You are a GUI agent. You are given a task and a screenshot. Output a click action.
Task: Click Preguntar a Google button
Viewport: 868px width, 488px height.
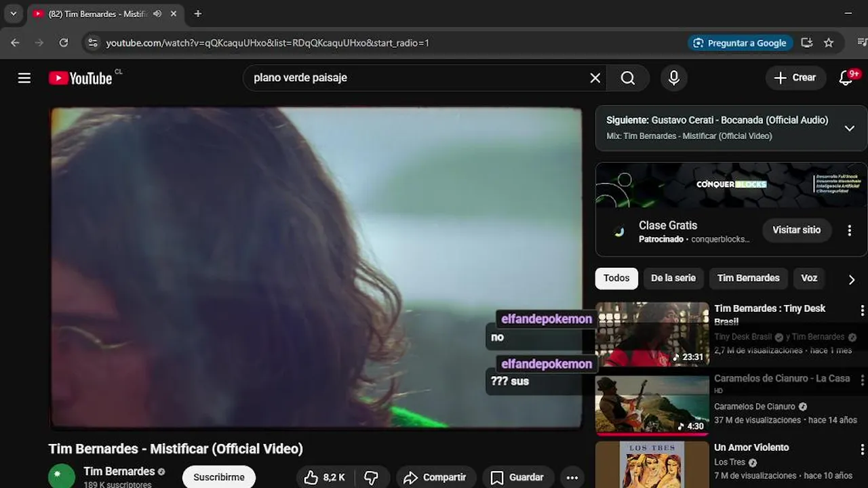coord(740,43)
